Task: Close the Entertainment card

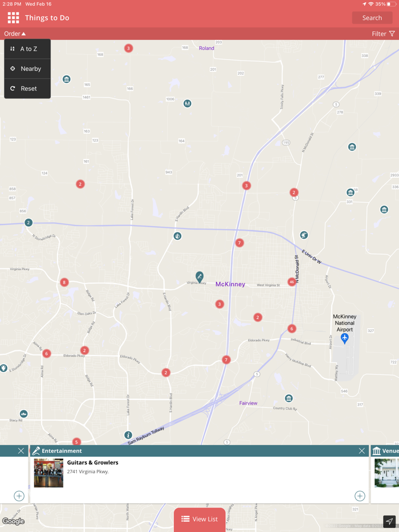Action: [361, 451]
